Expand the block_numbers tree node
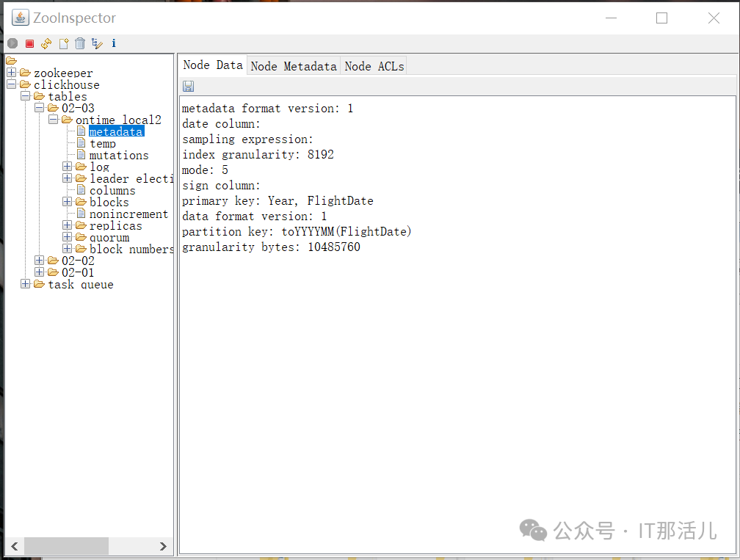Screen dimensions: 740x560 (67, 249)
